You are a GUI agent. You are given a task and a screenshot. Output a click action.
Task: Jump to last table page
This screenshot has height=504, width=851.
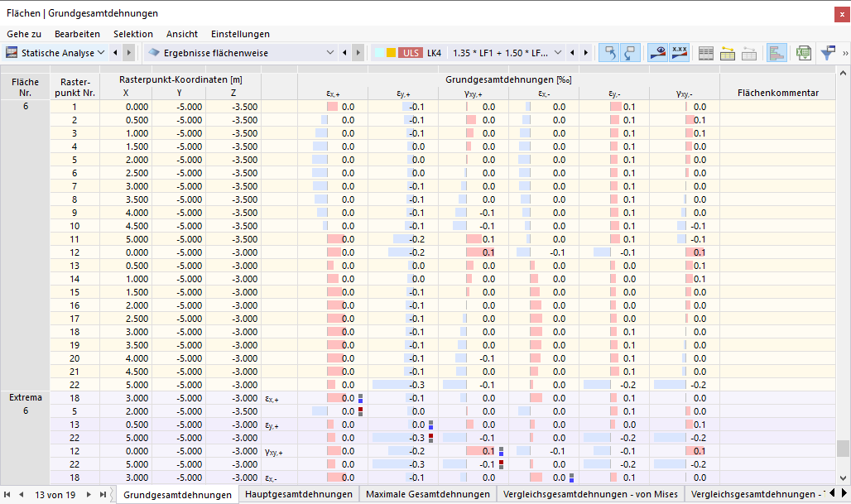103,494
